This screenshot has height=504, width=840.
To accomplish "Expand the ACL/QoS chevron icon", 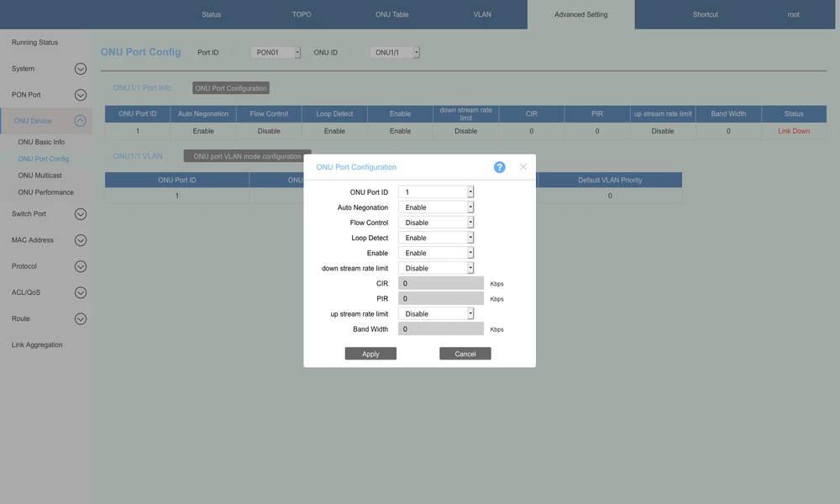I will click(81, 292).
